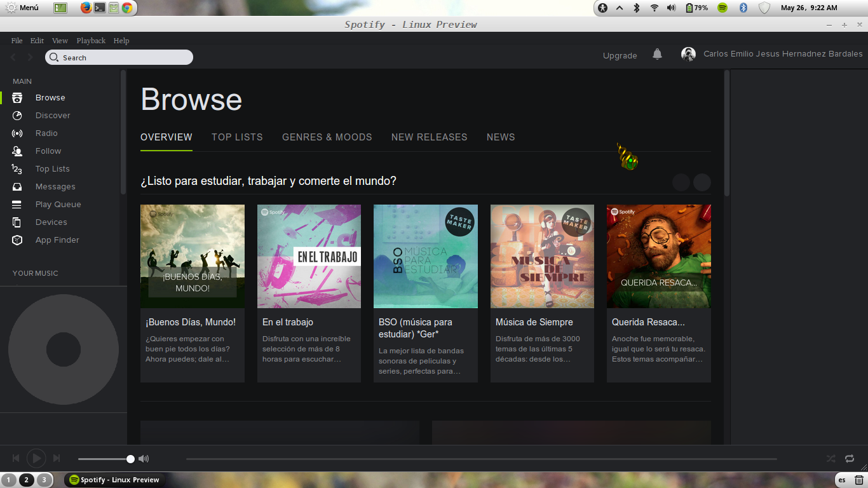Open Discover from the sidebar
868x488 pixels.
pos(53,115)
